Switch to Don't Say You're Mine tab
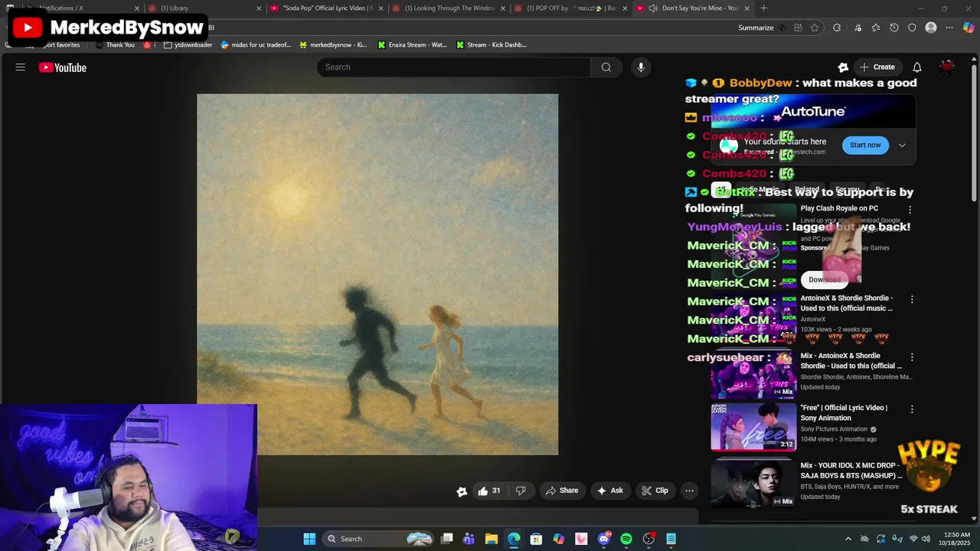The image size is (980, 551). [x=694, y=8]
